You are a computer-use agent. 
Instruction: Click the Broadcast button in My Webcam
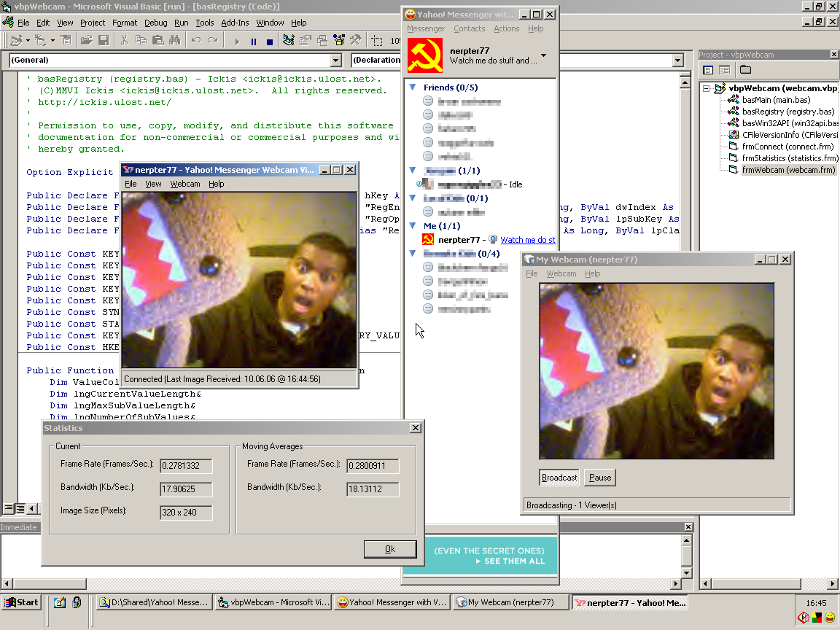pyautogui.click(x=559, y=478)
